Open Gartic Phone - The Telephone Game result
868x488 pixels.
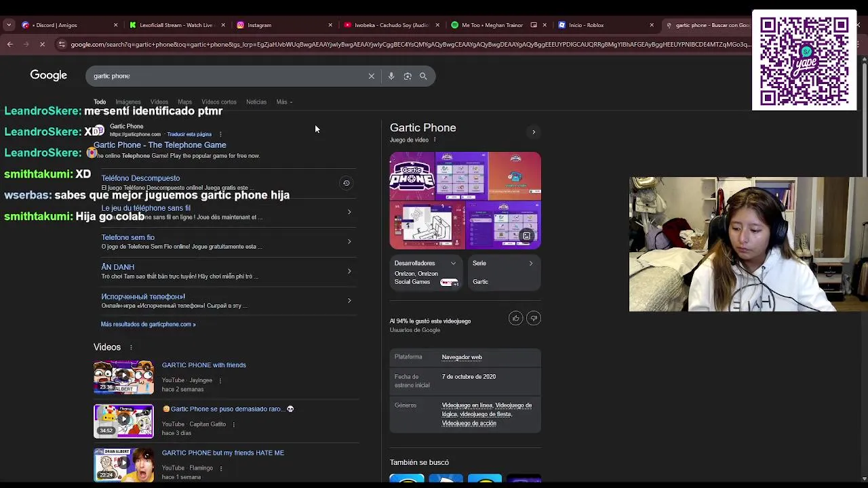(160, 145)
